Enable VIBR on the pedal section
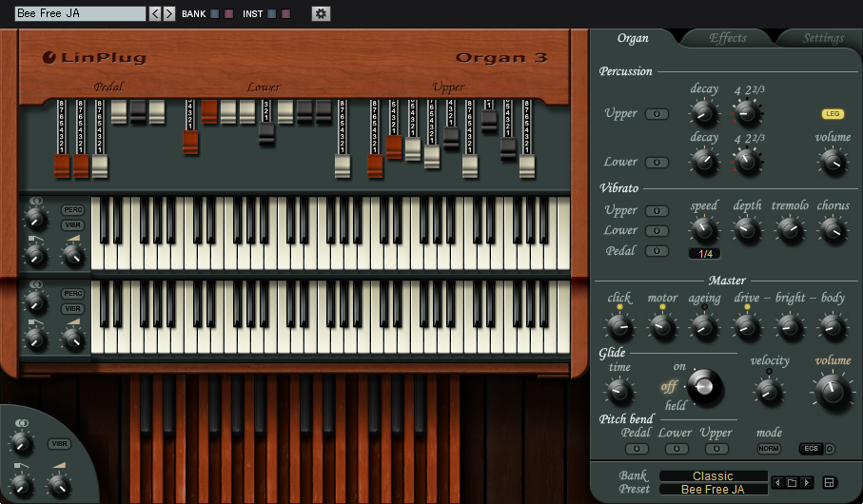Image resolution: width=863 pixels, height=504 pixels. (59, 443)
